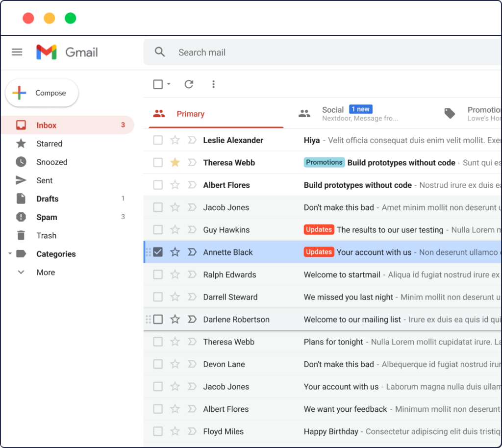502x448 pixels.
Task: Open the Trash folder
Action: 46,236
